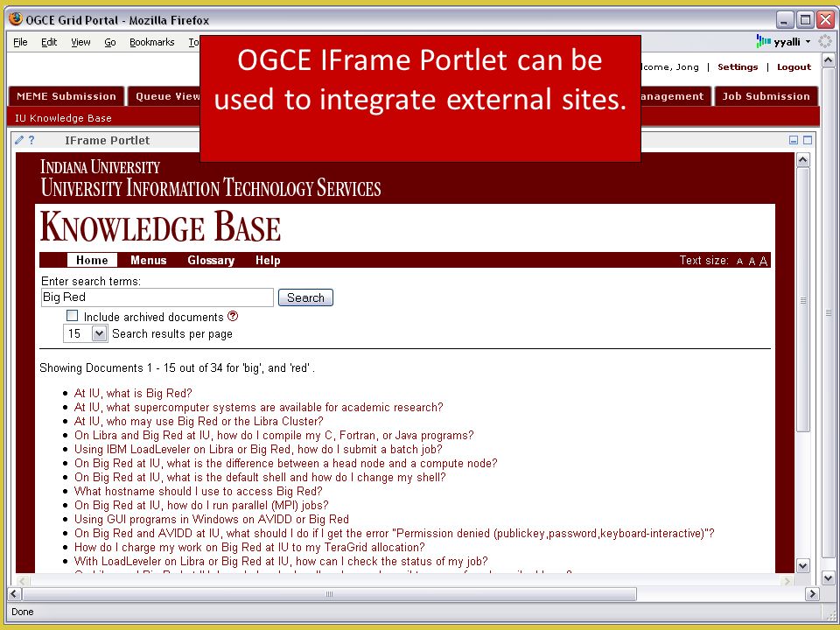Click the browser horizontal scroll right arrow
This screenshot has width=840, height=630.
tap(813, 593)
